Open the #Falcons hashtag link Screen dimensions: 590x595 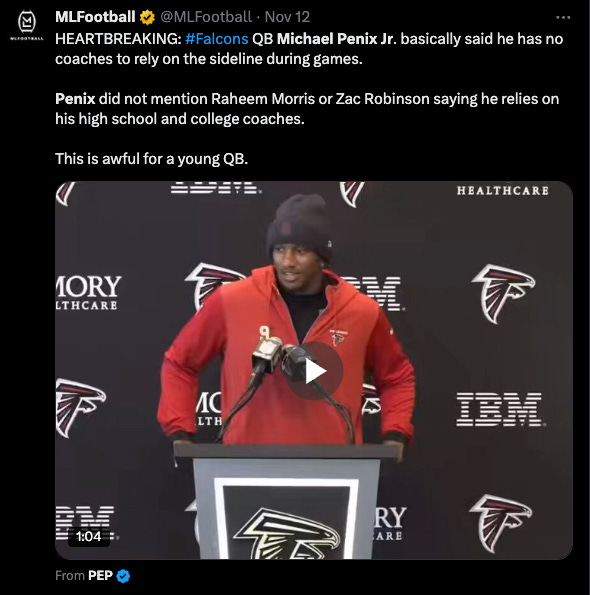click(217, 39)
